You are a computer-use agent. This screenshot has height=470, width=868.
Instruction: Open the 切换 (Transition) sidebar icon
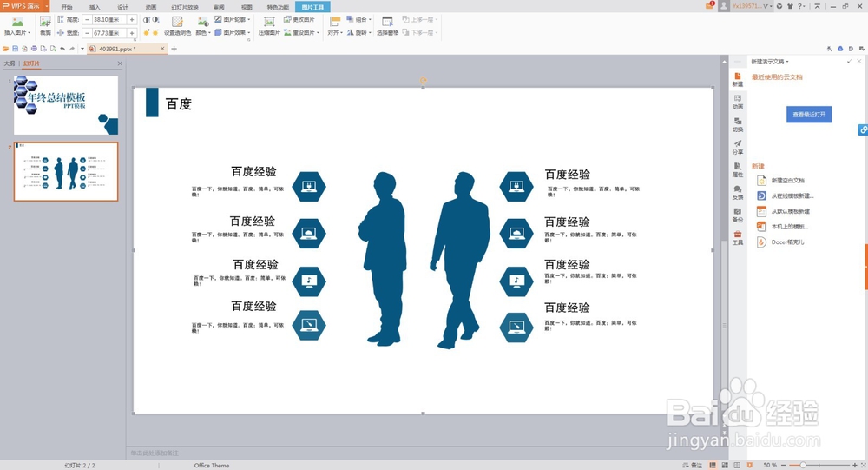click(x=737, y=125)
